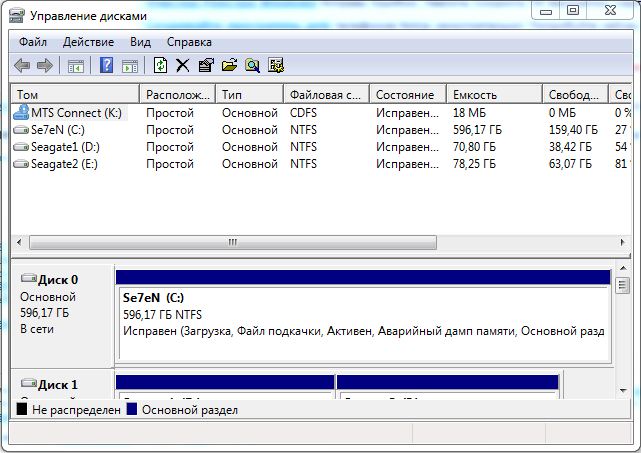
Task: Open the Файл menu
Action: (32, 42)
